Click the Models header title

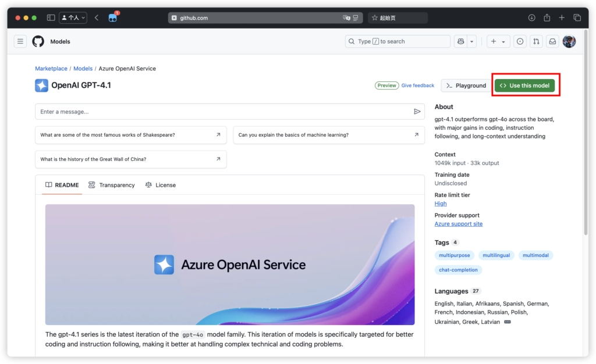click(60, 41)
